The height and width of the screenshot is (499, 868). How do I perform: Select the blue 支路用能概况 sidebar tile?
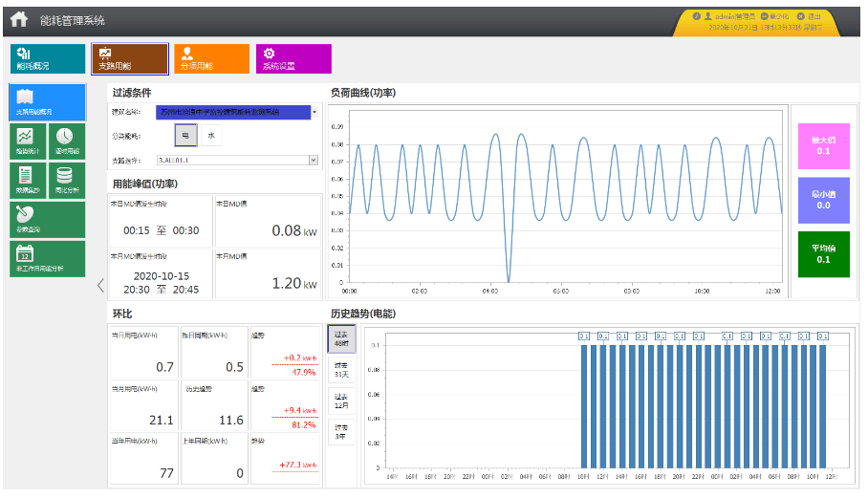[x=48, y=102]
